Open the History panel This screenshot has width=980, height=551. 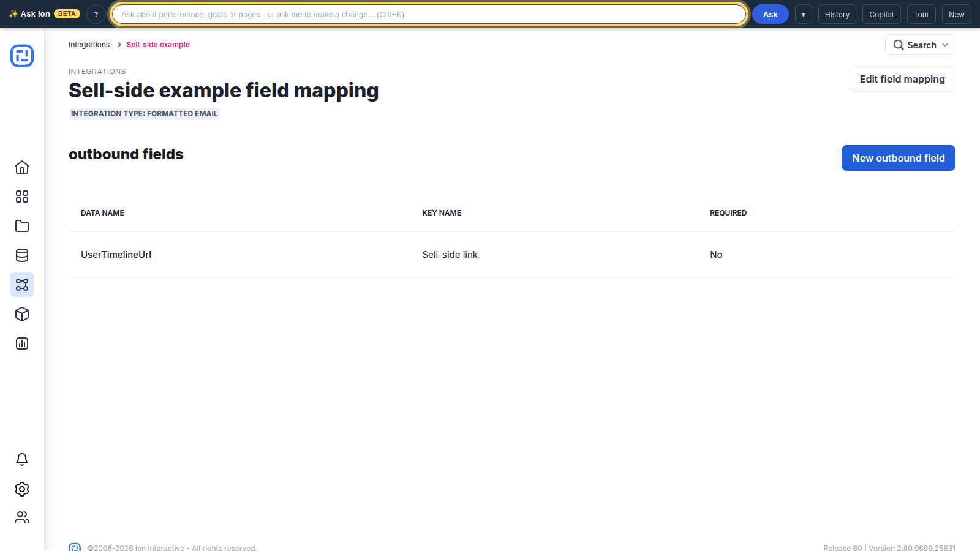[x=837, y=14]
